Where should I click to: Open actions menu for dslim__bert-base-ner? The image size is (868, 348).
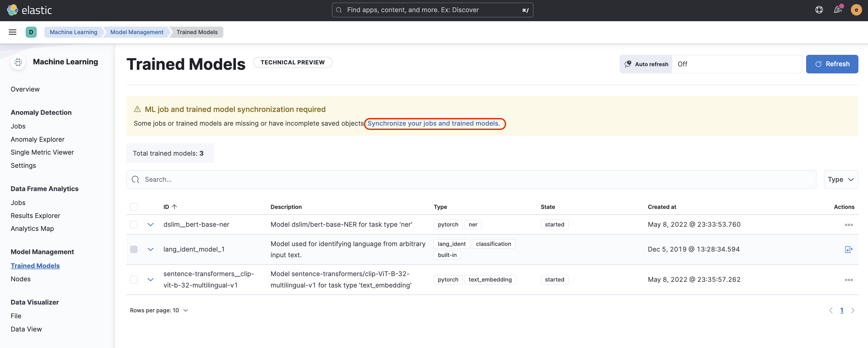click(849, 224)
